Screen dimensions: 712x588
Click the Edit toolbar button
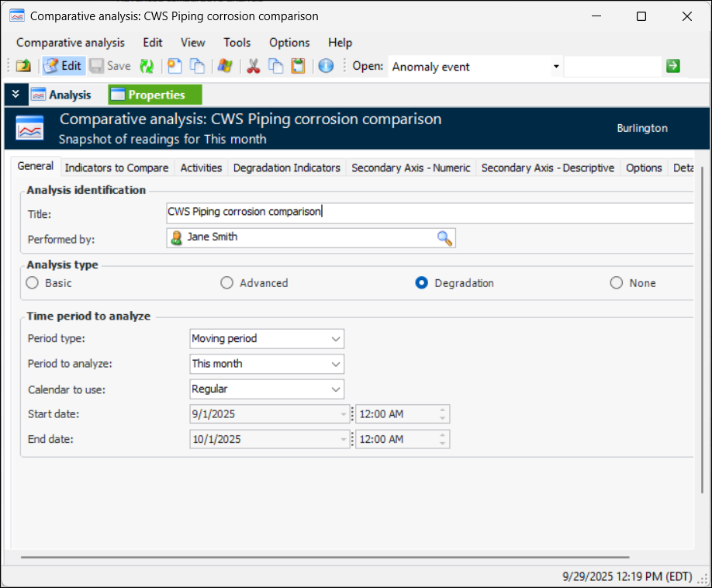coord(63,67)
